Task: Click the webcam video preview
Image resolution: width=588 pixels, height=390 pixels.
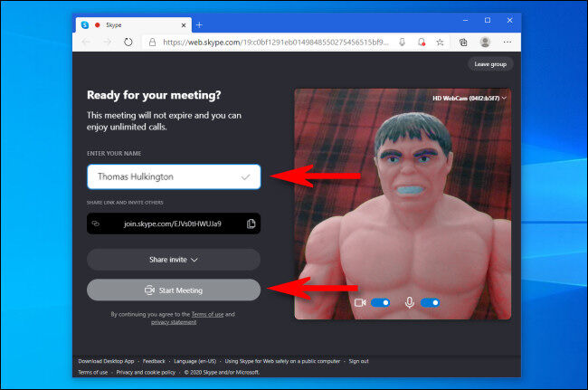Action: coord(403,204)
